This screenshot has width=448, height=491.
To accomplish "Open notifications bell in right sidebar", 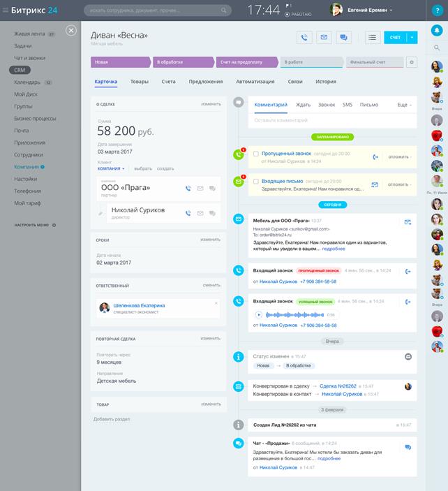I will pyautogui.click(x=437, y=30).
